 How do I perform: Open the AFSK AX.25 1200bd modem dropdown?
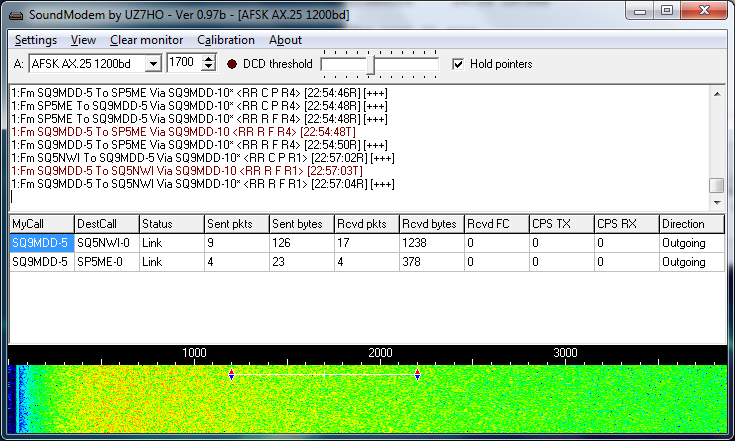[x=152, y=64]
